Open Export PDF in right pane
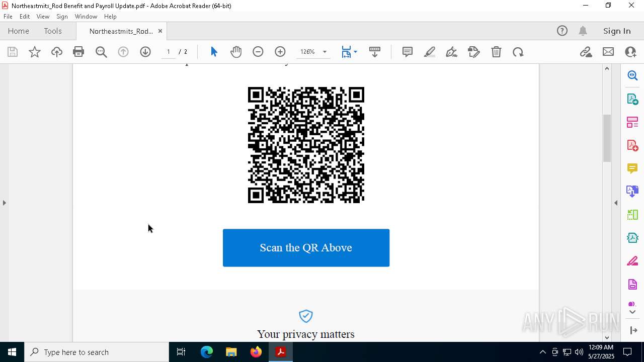The image size is (644, 362). point(632,99)
